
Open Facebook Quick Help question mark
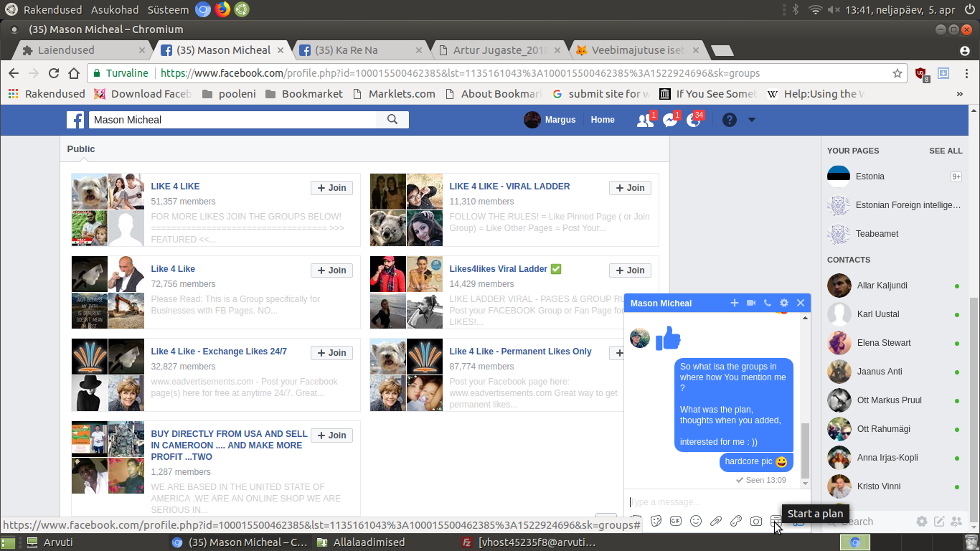click(x=730, y=120)
